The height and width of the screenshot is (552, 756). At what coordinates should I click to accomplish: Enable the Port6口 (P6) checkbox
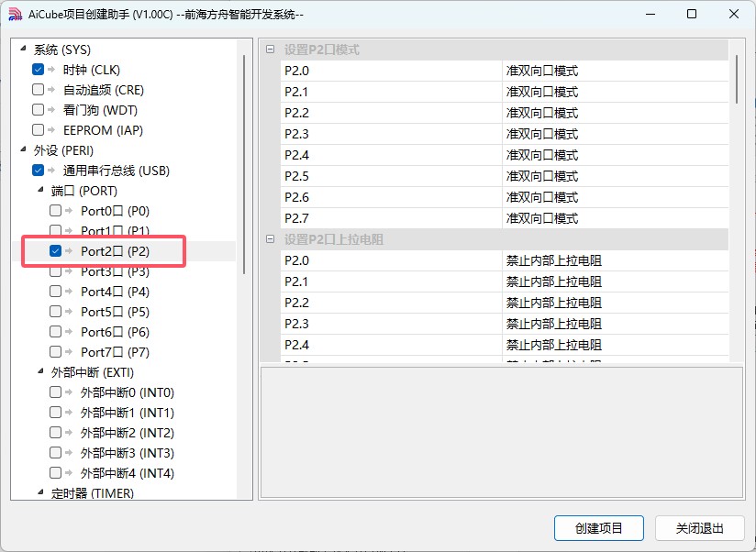tap(55, 331)
